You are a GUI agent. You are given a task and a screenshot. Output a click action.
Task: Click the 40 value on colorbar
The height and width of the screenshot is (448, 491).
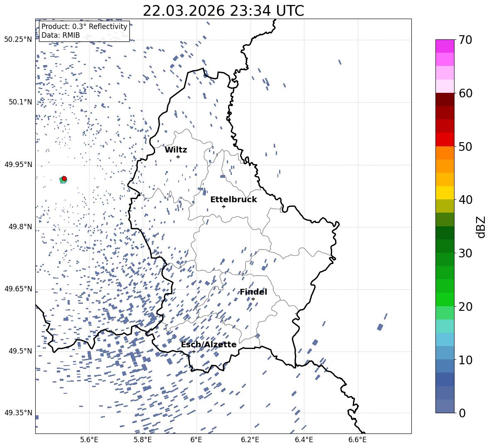click(465, 200)
